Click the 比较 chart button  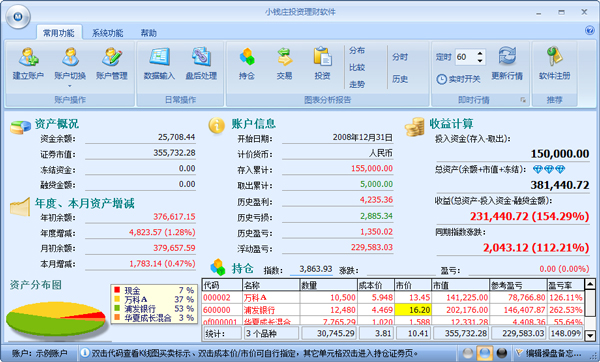pos(357,67)
